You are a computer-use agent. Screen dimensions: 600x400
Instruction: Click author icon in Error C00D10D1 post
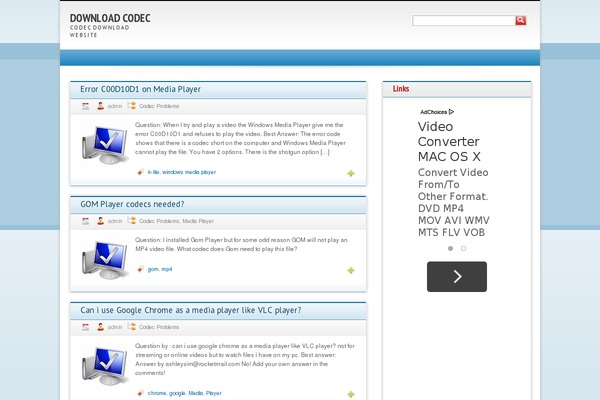(100, 106)
